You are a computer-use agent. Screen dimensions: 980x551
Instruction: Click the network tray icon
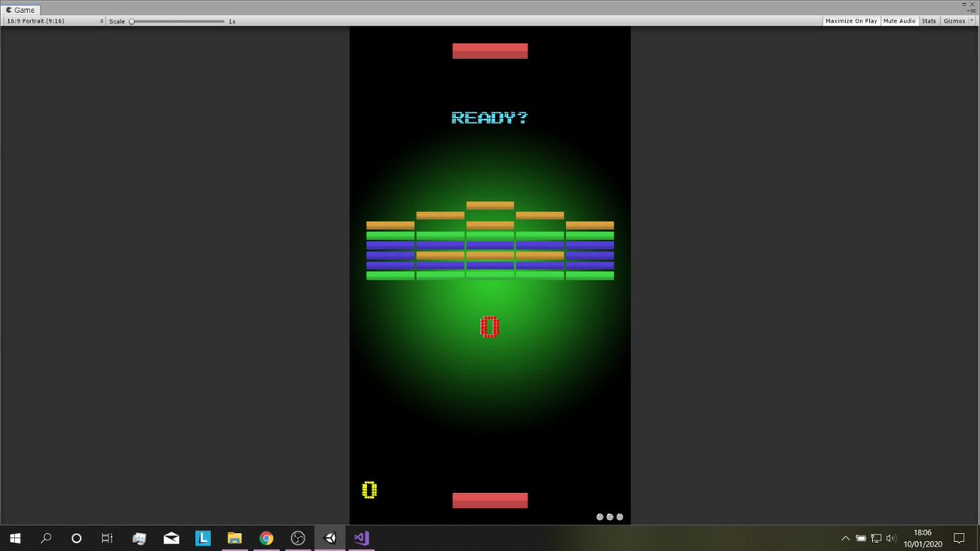click(x=876, y=539)
